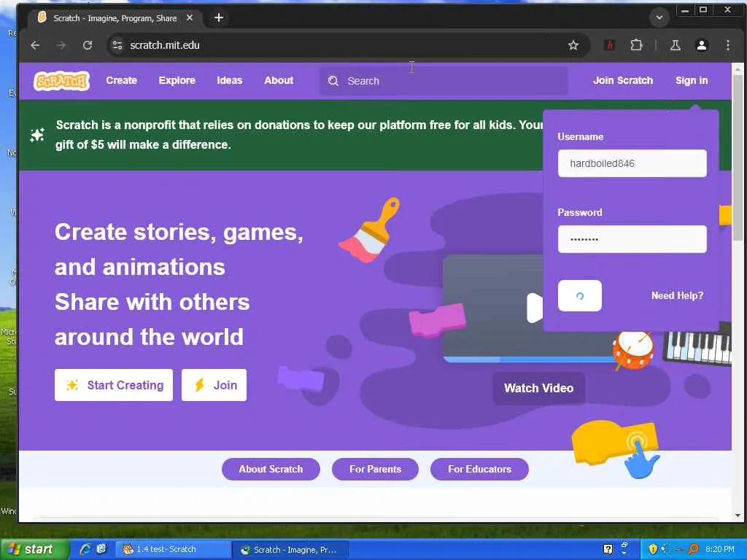Screen dimensions: 747x560
Task: Switch to 1.4 test- Scratch taskbar window
Action: coord(174,549)
